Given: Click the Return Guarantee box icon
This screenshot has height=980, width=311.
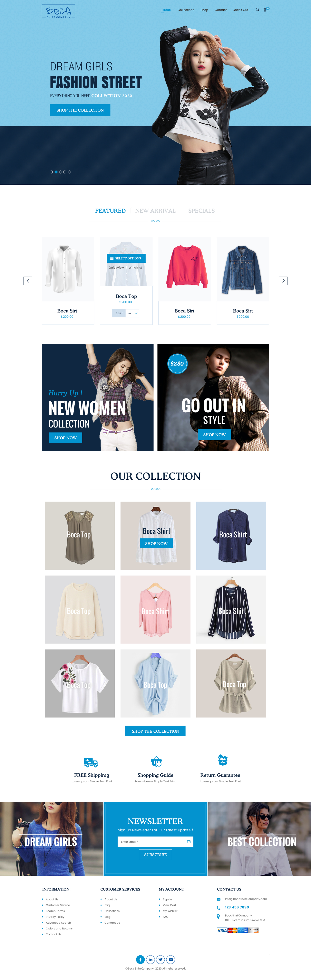Looking at the screenshot, I should point(222,760).
